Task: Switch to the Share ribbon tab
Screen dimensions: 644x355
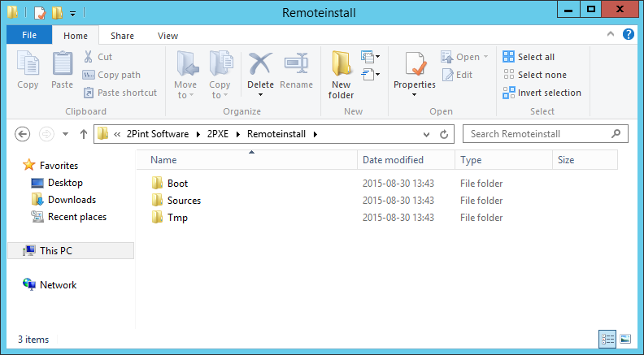Action: tap(123, 36)
